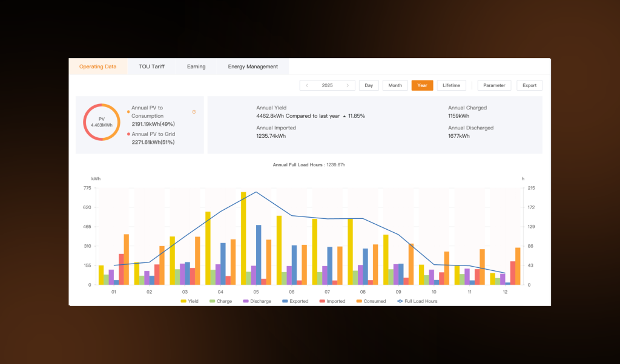
Task: Export the operating data
Action: [529, 85]
